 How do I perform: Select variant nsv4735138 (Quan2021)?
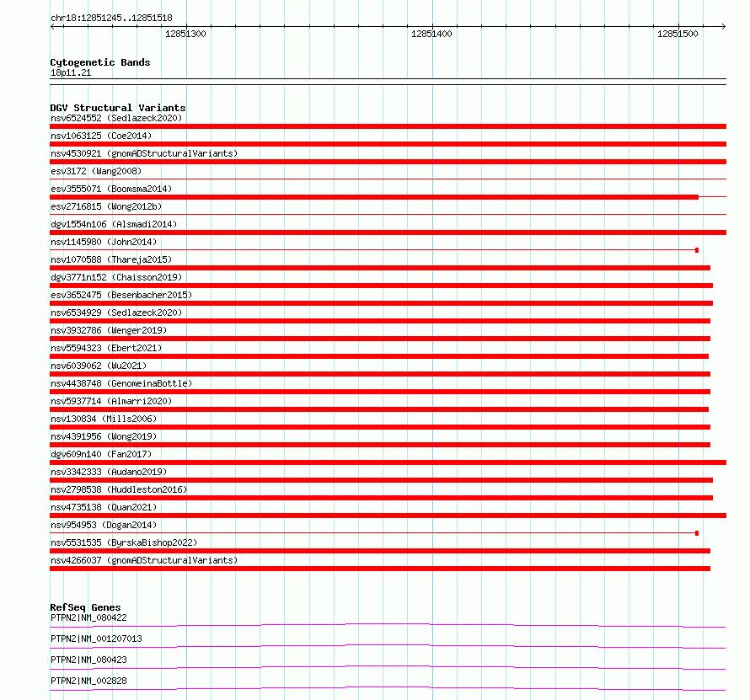coord(104,507)
